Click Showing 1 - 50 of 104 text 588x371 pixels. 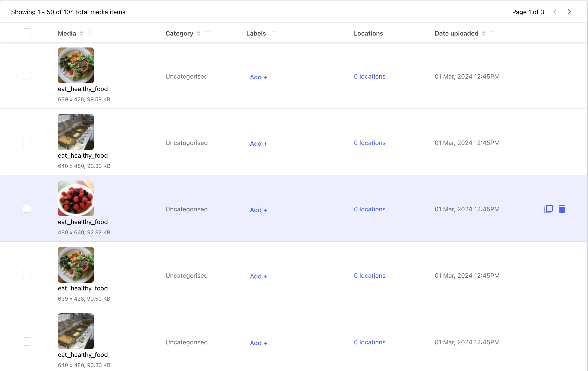coord(68,12)
